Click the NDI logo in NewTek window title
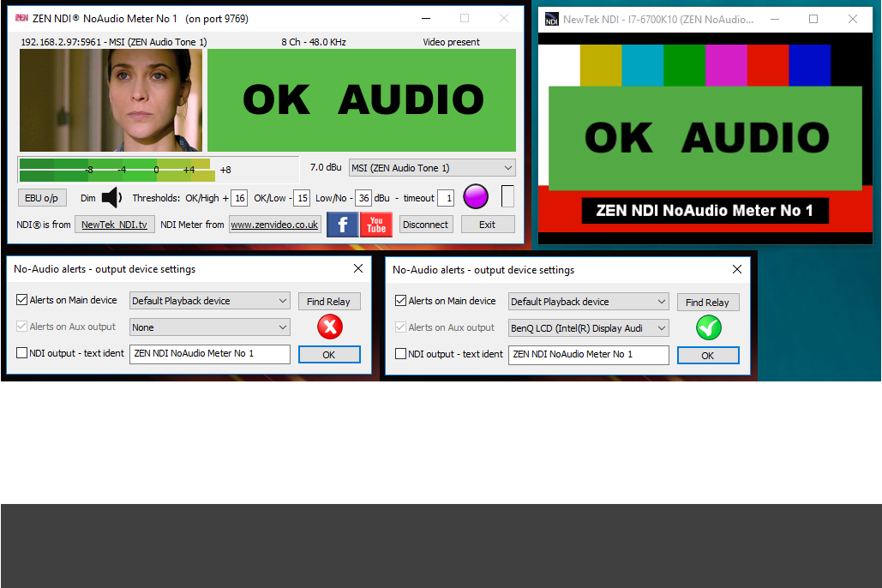Screen dimensions: 882x588 tap(551, 20)
